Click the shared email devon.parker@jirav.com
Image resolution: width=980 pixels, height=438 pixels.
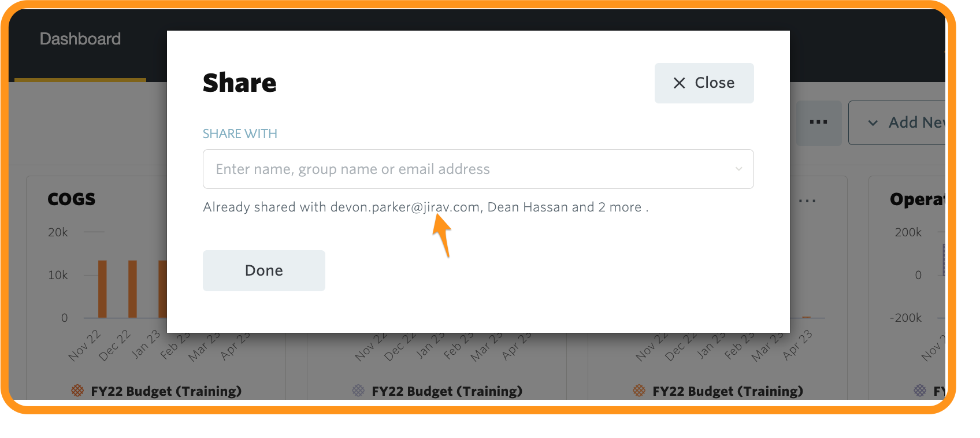405,207
